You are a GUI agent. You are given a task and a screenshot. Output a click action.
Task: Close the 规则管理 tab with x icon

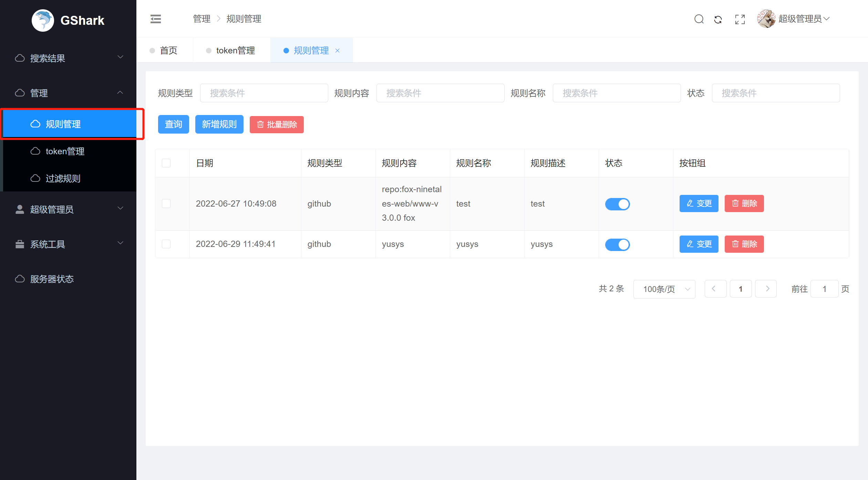click(338, 51)
